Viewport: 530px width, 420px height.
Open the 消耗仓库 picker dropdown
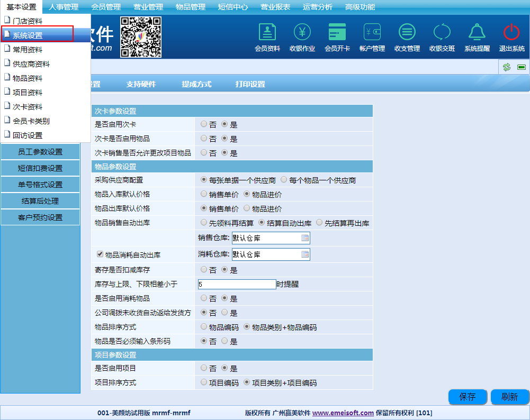point(305,254)
